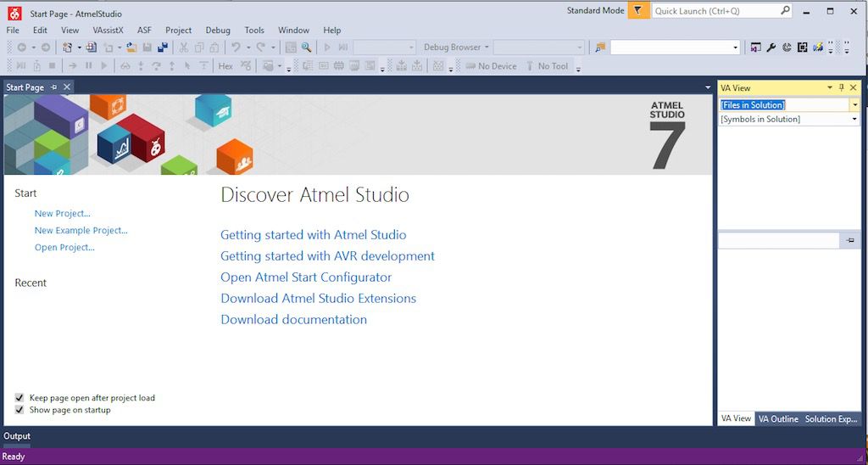Viewport: 868px width, 465px height.
Task: Click the Find in Files magnifier icon
Action: tap(305, 48)
